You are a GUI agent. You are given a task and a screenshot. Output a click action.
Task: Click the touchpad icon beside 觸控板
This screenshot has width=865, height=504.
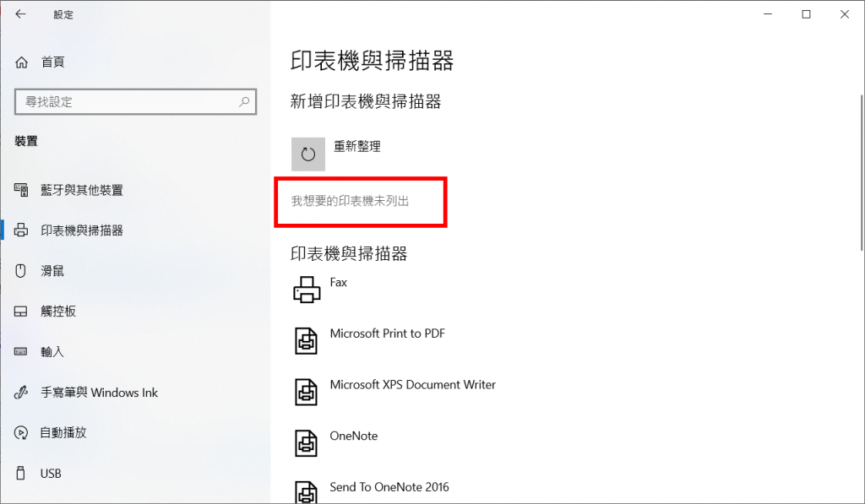(x=21, y=312)
